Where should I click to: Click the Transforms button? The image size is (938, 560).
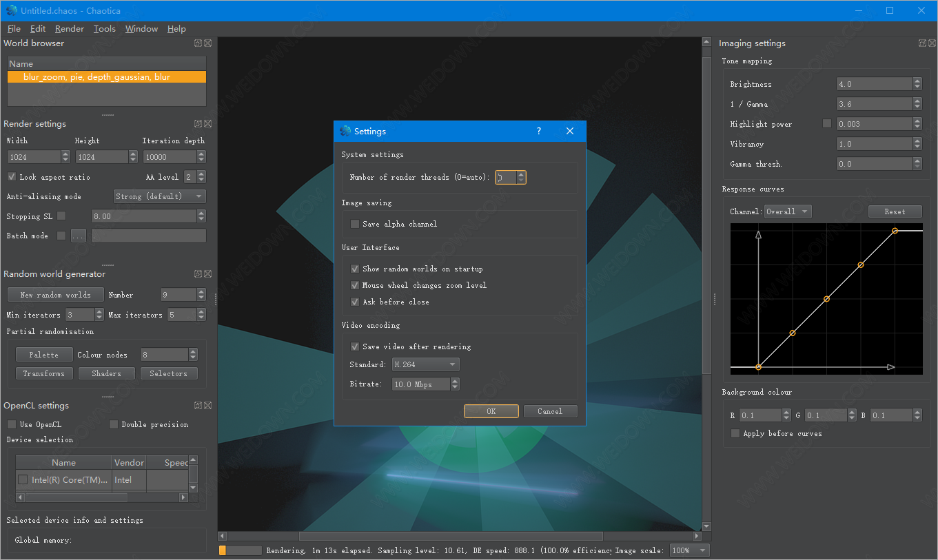coord(44,373)
